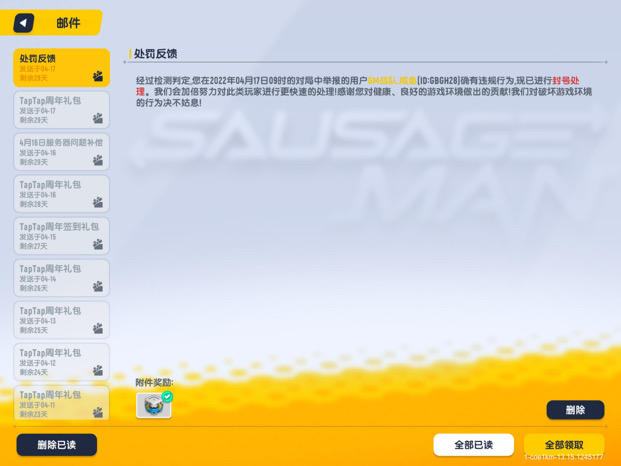
Task: Open TapTap周年礼包 mail sent 04-11
Action: click(61, 403)
